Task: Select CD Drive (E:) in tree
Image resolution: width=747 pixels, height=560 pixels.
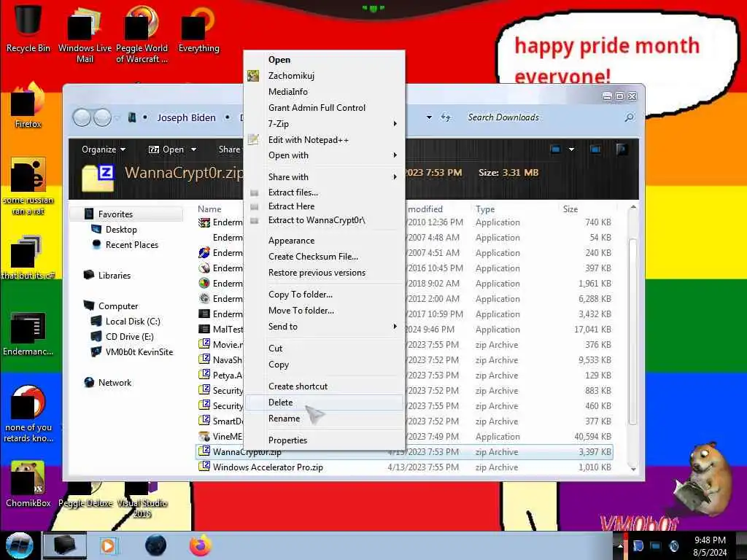Action: tap(129, 337)
